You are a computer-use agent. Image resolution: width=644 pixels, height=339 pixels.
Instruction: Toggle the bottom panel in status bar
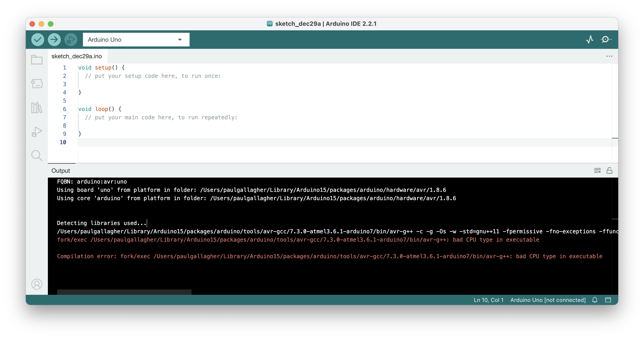[608, 300]
